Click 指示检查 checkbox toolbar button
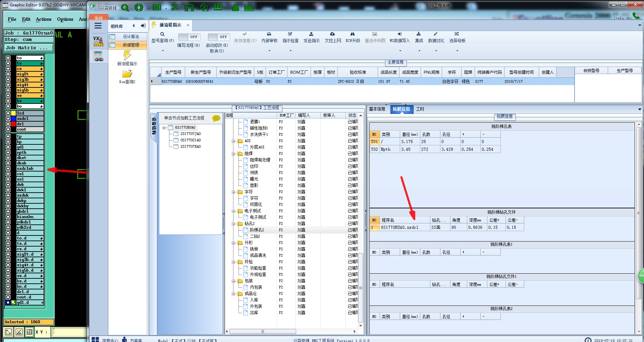Screen dimensions: 644x342 click(x=290, y=37)
